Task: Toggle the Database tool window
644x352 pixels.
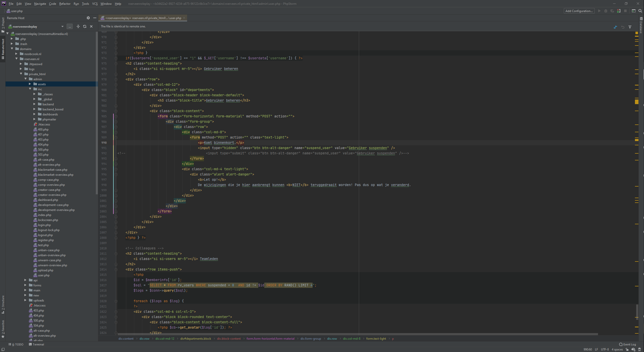Action: [641, 26]
